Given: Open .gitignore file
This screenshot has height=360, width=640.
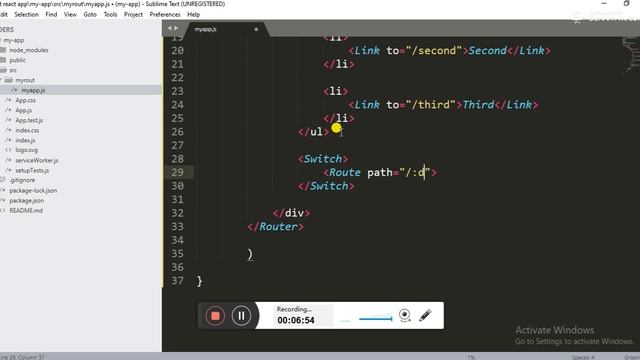Looking at the screenshot, I should coord(22,180).
